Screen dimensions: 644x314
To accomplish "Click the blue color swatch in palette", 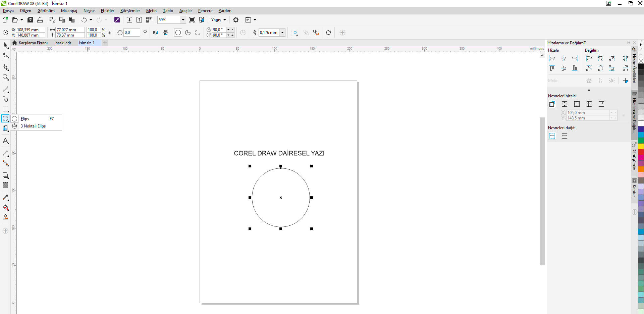I will (x=641, y=129).
